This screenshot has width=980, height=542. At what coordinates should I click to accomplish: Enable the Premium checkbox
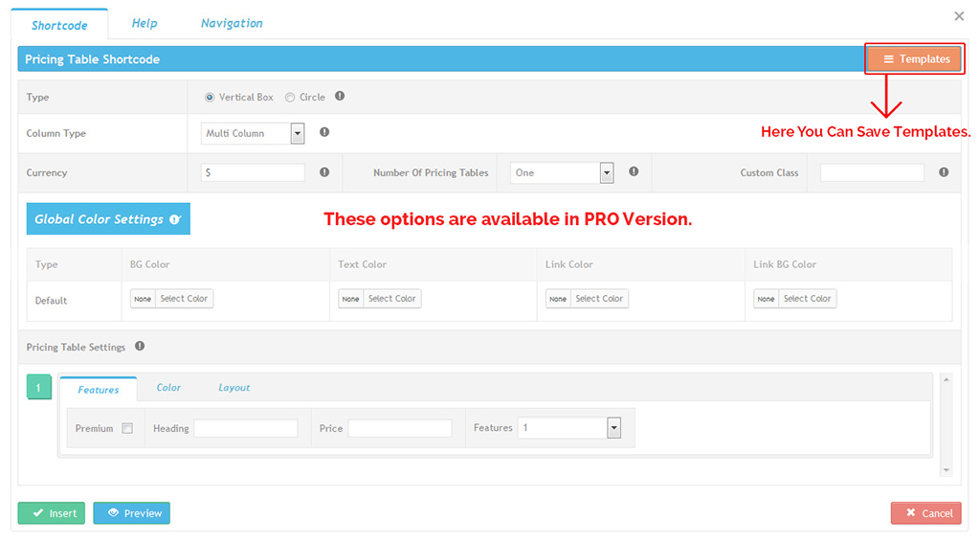(127, 429)
